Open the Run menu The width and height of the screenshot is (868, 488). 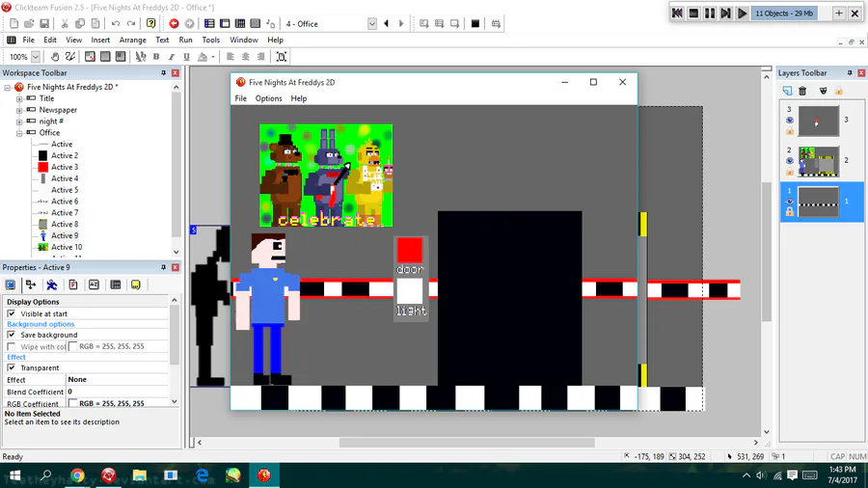pos(185,40)
